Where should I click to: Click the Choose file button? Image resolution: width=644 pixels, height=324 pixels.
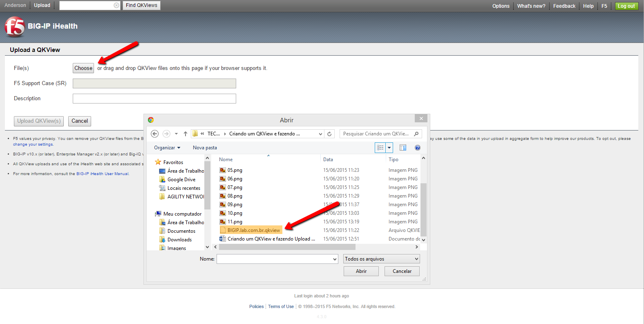coord(83,68)
